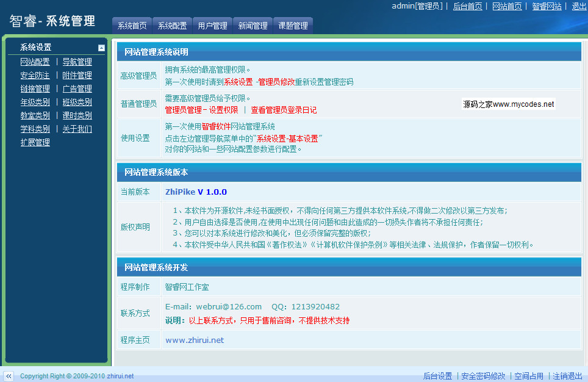Open 后台设置 in the footer

coord(437,376)
